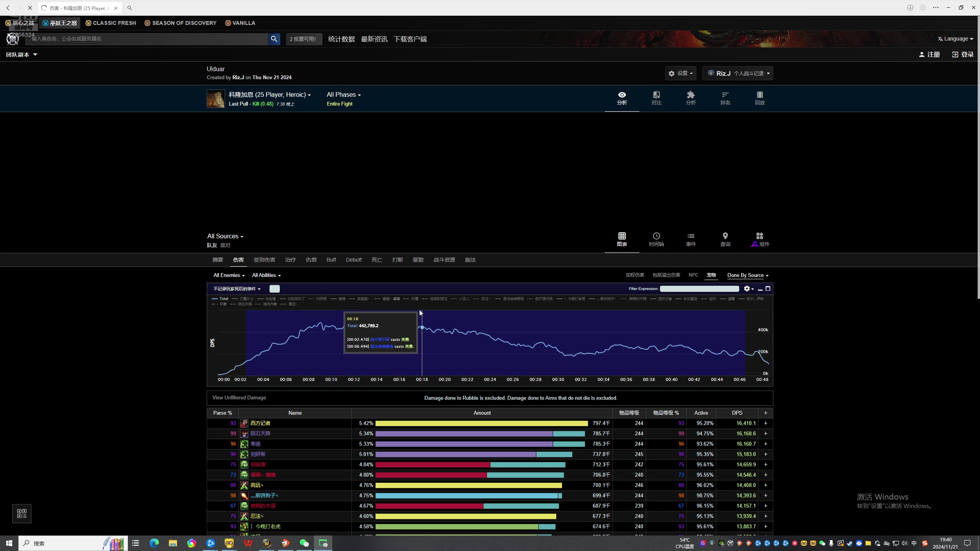Screen dimensions: 980x551
Task: Open the 设置 settings dropdown
Action: coord(681,73)
